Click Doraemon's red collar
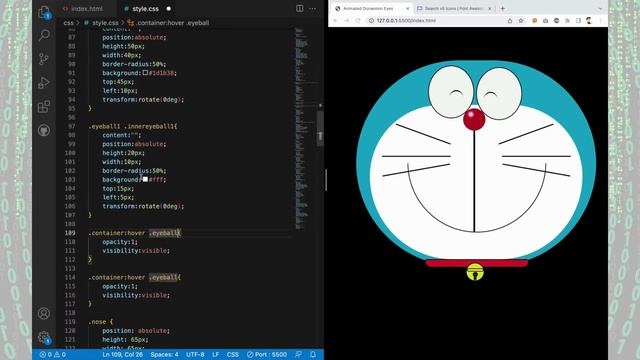 pos(477,263)
